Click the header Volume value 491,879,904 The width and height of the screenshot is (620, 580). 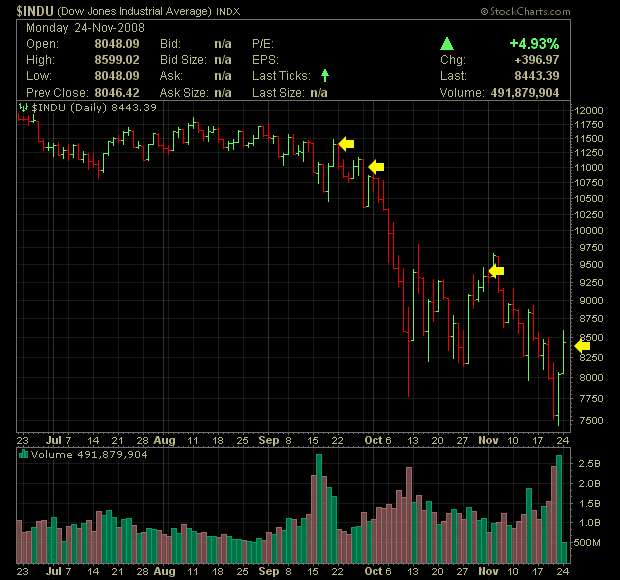(x=525, y=93)
